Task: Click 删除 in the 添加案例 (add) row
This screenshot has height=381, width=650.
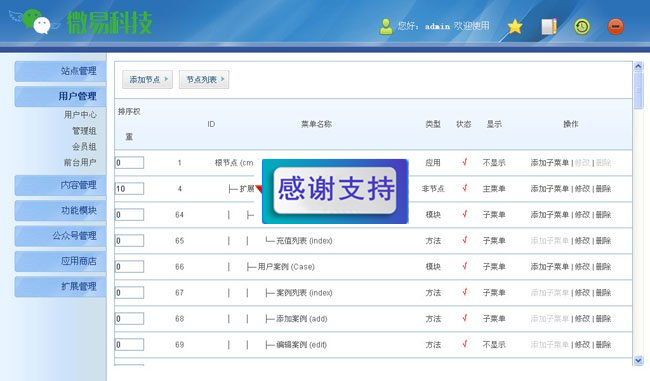Action: tap(604, 318)
